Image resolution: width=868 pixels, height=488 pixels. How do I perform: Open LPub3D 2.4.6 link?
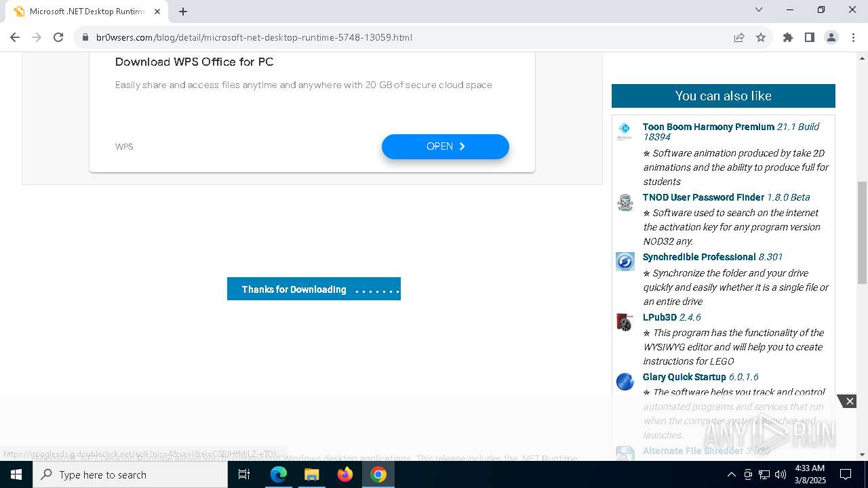672,317
